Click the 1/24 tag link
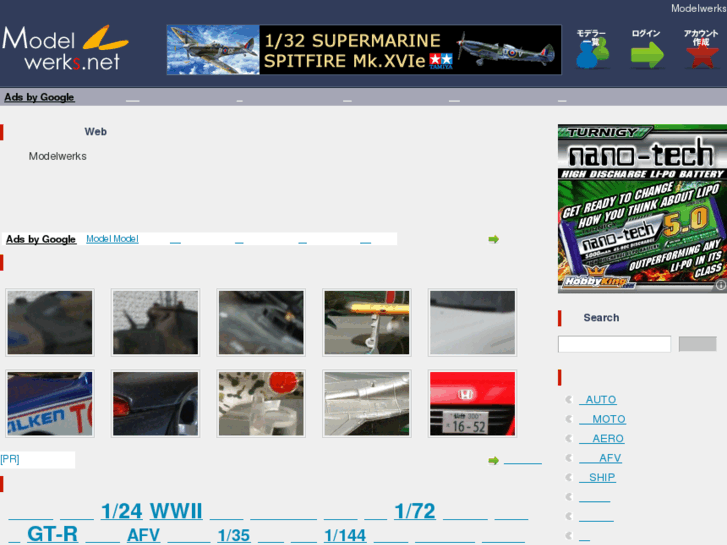The width and height of the screenshot is (727, 545). click(121, 511)
